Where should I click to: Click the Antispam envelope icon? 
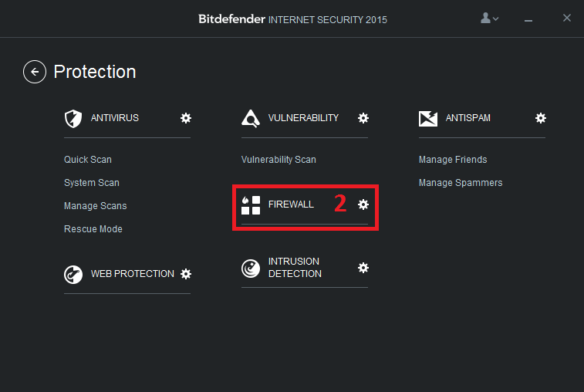click(428, 119)
